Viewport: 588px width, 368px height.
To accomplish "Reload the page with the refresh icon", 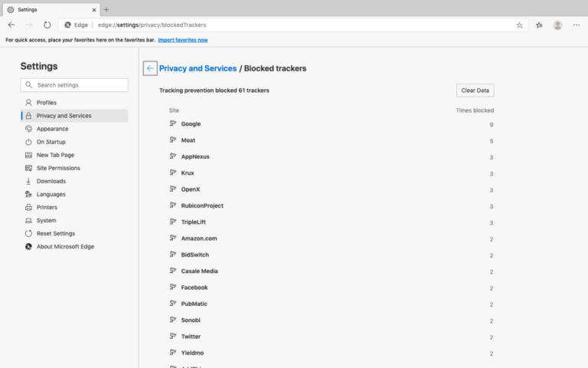I will (x=47, y=25).
